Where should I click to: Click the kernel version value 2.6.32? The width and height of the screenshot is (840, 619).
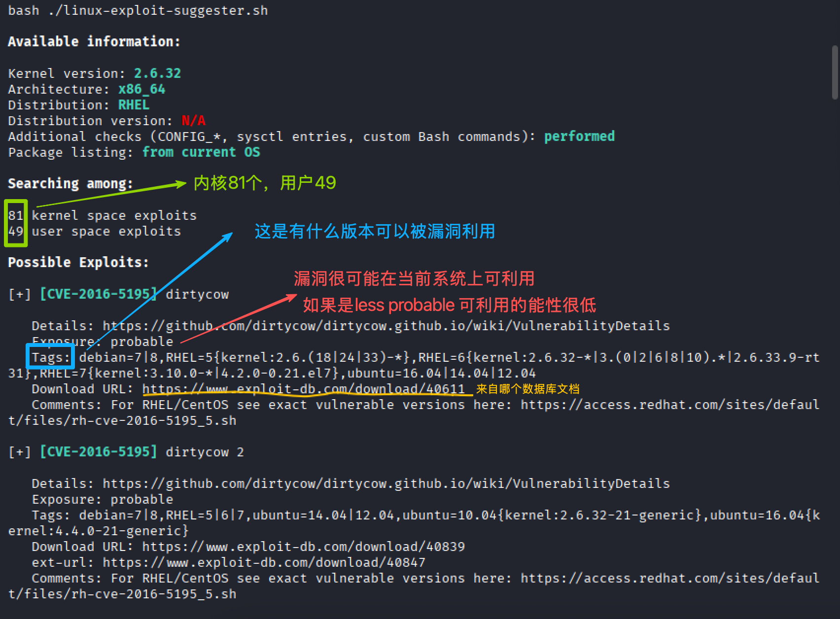(157, 73)
